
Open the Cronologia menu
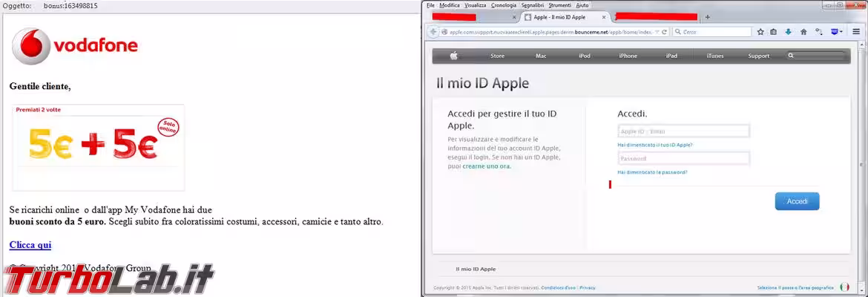503,5
